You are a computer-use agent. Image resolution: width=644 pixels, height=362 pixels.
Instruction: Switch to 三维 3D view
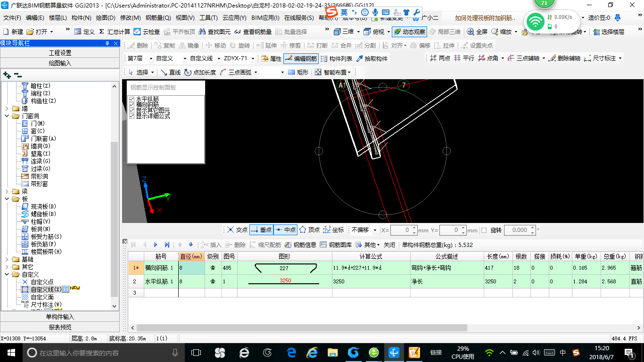pyautogui.click(x=344, y=32)
